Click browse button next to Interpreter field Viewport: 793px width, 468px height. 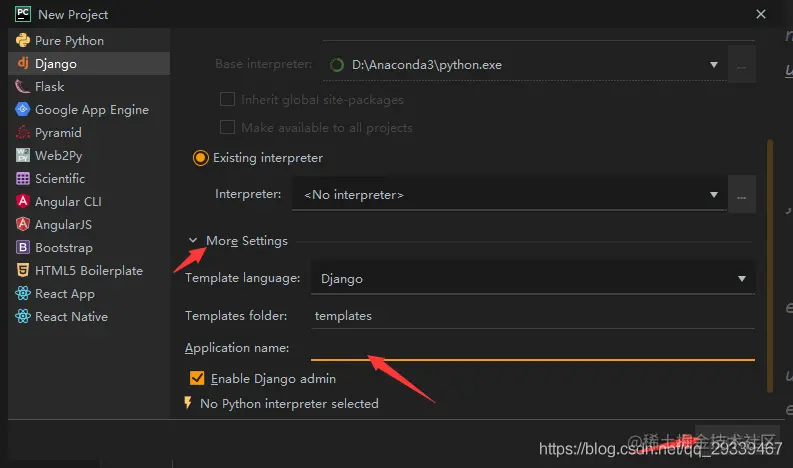[741, 194]
